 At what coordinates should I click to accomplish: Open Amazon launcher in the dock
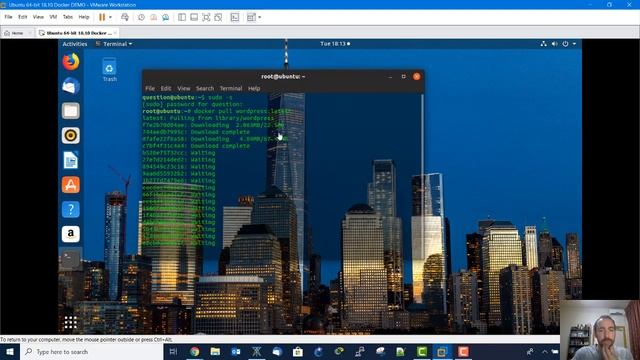pos(71,234)
